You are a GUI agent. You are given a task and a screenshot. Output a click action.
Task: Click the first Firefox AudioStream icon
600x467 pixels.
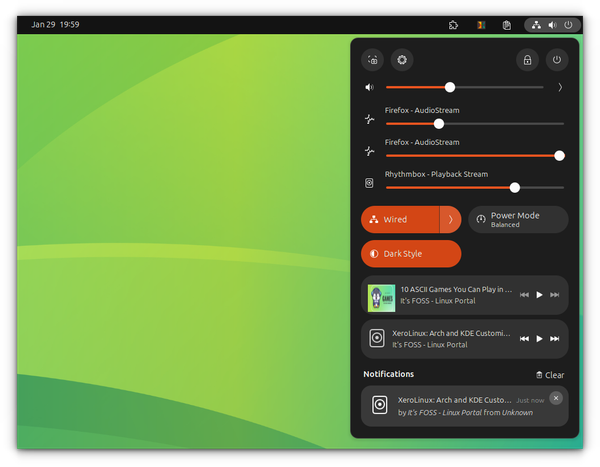[x=369, y=119]
